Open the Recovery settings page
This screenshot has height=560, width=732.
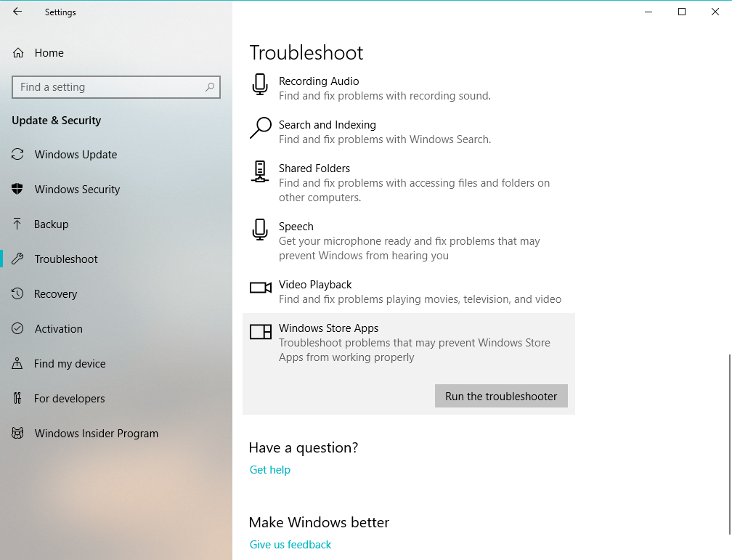pos(116,293)
